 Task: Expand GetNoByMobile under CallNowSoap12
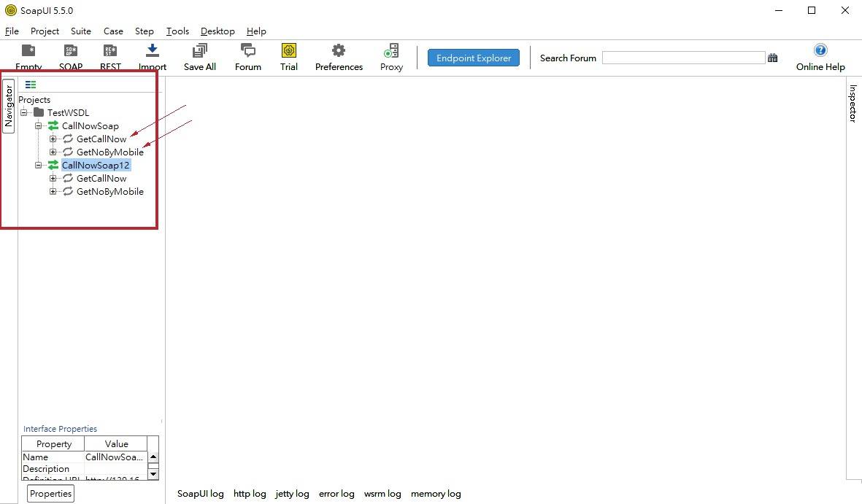pos(53,191)
